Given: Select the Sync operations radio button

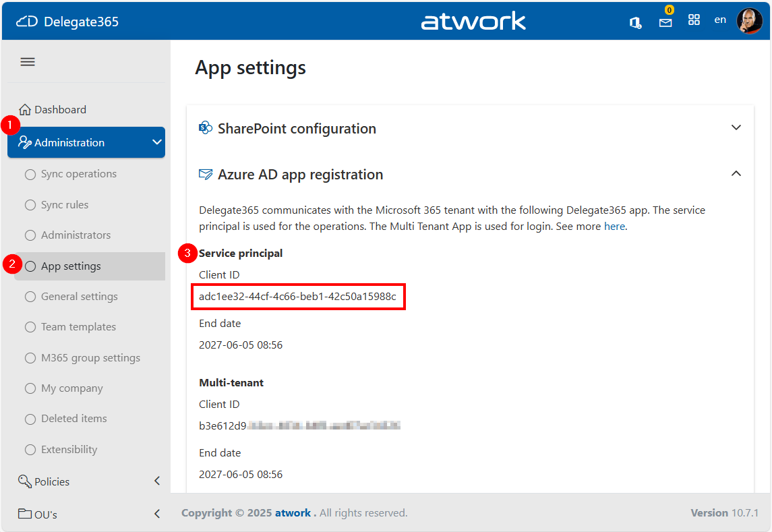Looking at the screenshot, I should coord(30,174).
